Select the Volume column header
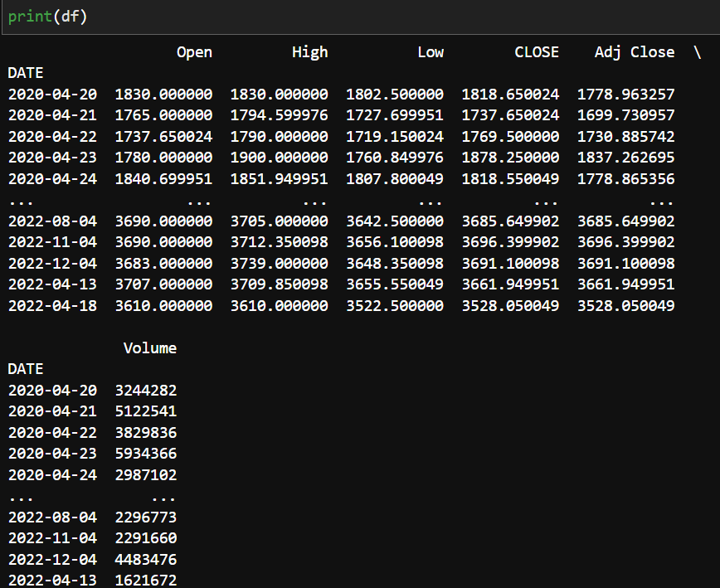Viewport: 720px width, 588px height. coord(149,347)
